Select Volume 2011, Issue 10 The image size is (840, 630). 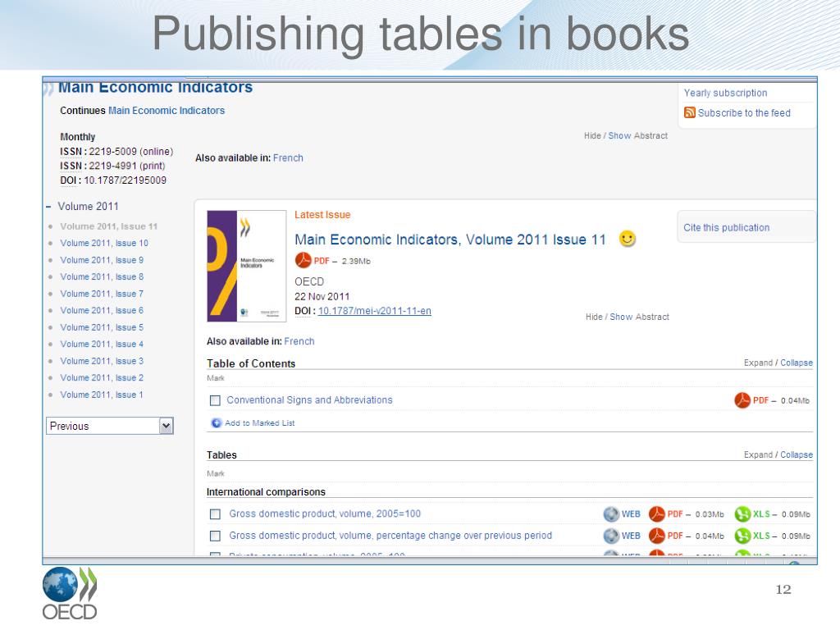pyautogui.click(x=104, y=243)
